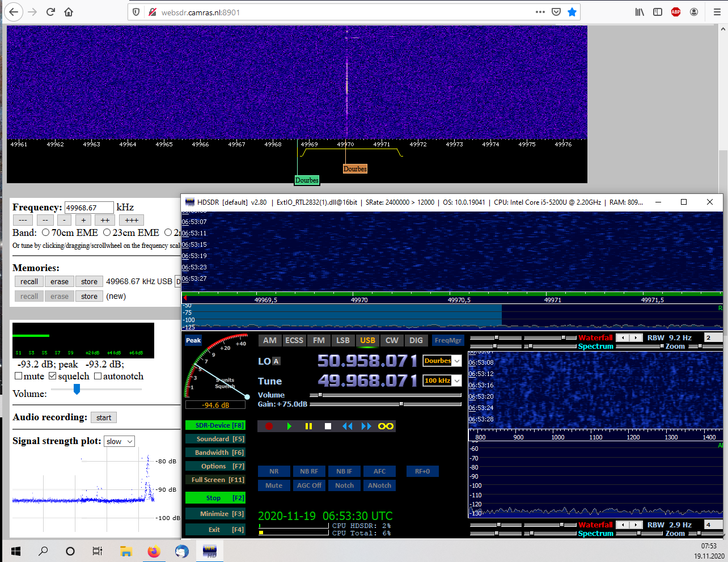Select AM demodulation mode
The image size is (728, 562).
click(270, 340)
